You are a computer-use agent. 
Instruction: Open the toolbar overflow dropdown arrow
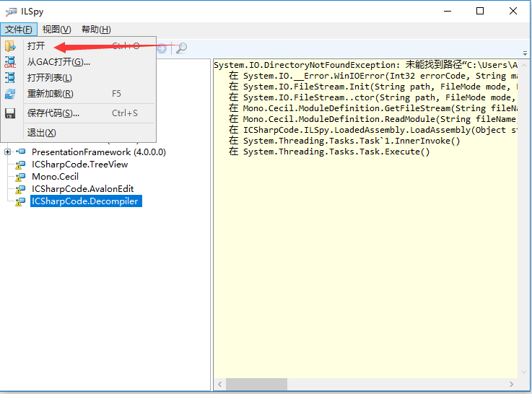526,48
